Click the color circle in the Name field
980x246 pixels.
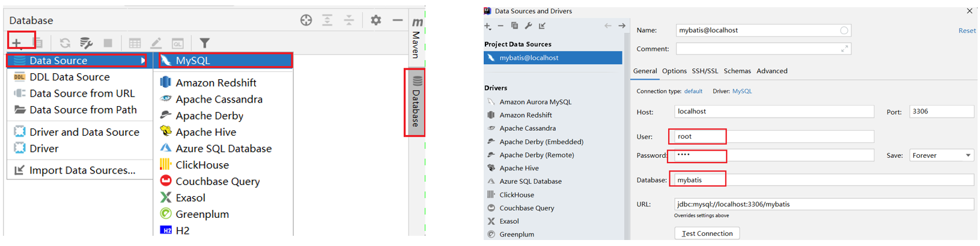(x=844, y=31)
